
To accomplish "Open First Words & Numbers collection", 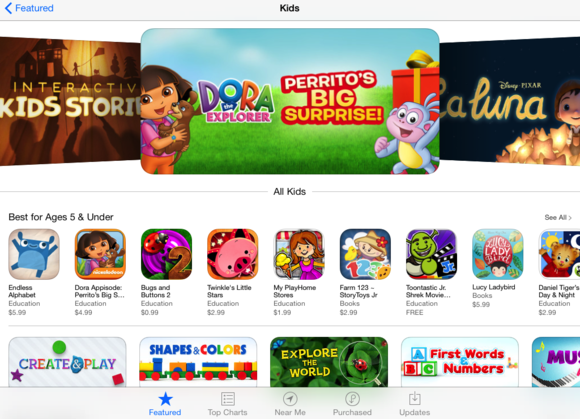I will pyautogui.click(x=460, y=362).
